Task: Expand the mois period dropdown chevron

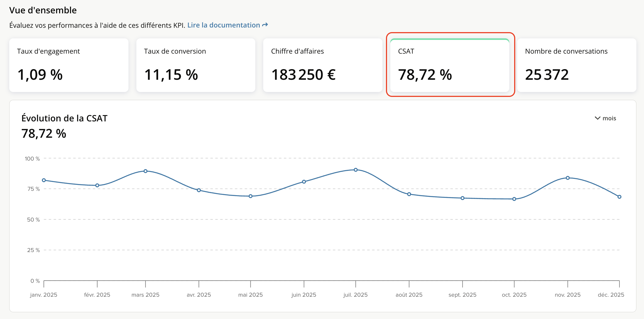Action: coord(597,118)
